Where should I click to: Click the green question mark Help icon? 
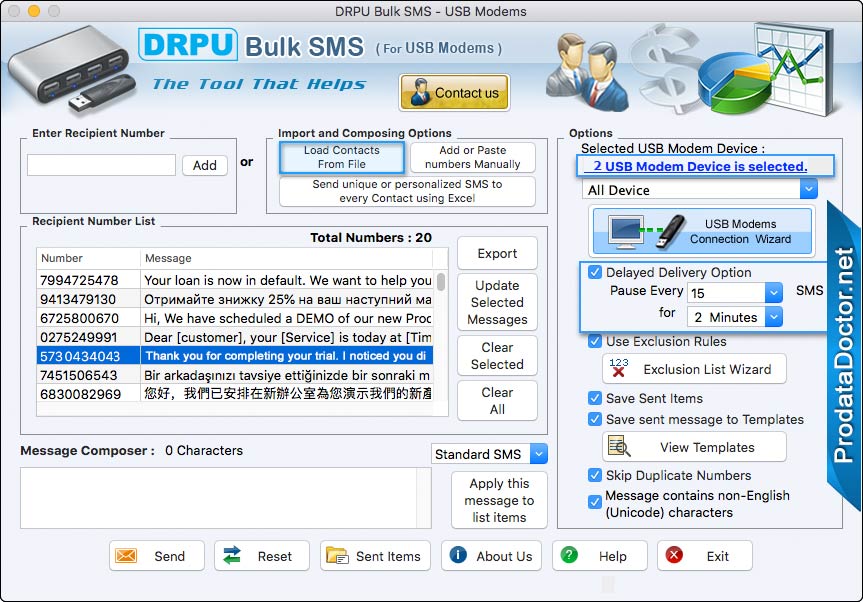click(569, 555)
